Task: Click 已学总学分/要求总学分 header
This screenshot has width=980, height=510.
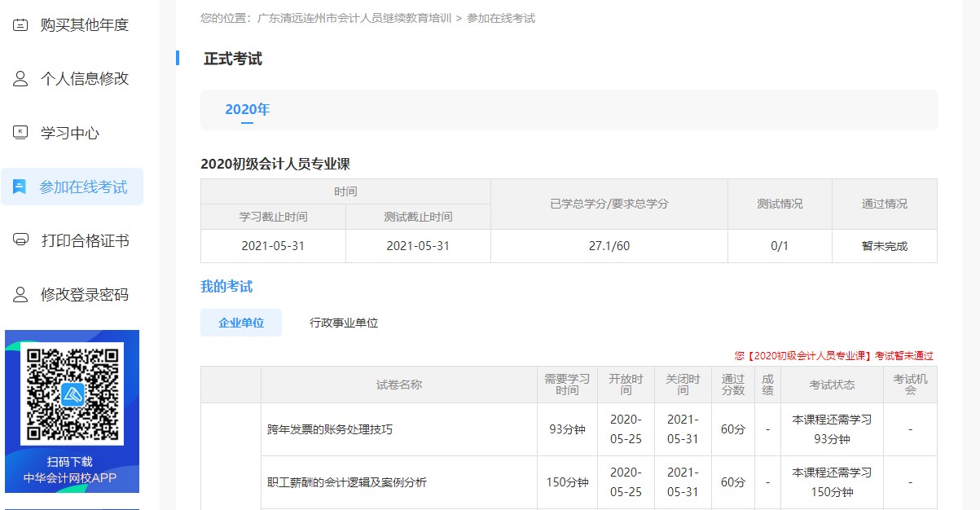Action: [x=609, y=204]
